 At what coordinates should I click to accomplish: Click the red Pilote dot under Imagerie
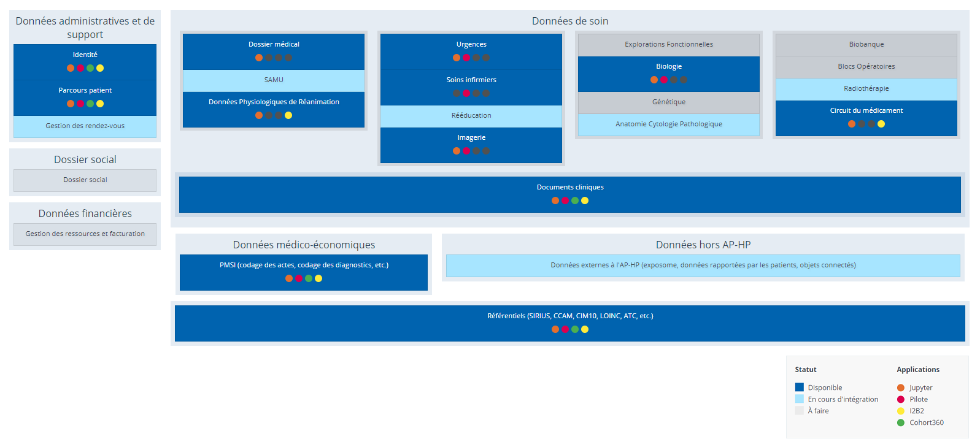click(x=466, y=151)
